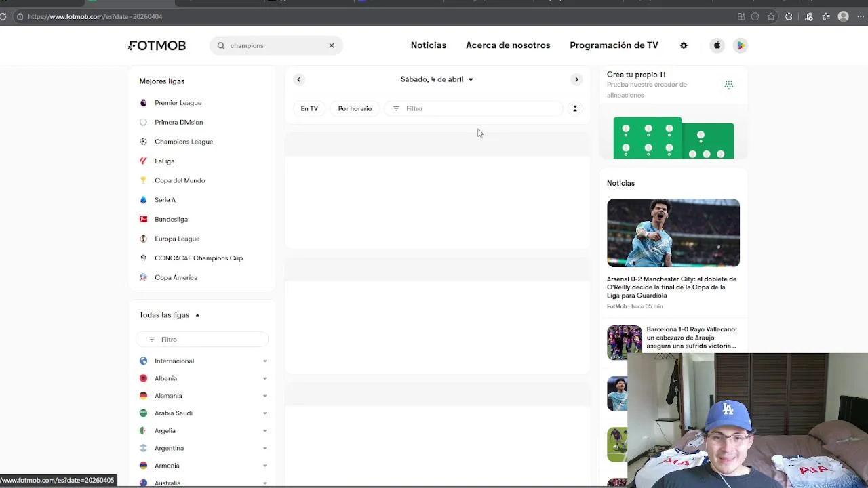This screenshot has width=868, height=488.
Task: Open Primera Division league
Action: [178, 122]
